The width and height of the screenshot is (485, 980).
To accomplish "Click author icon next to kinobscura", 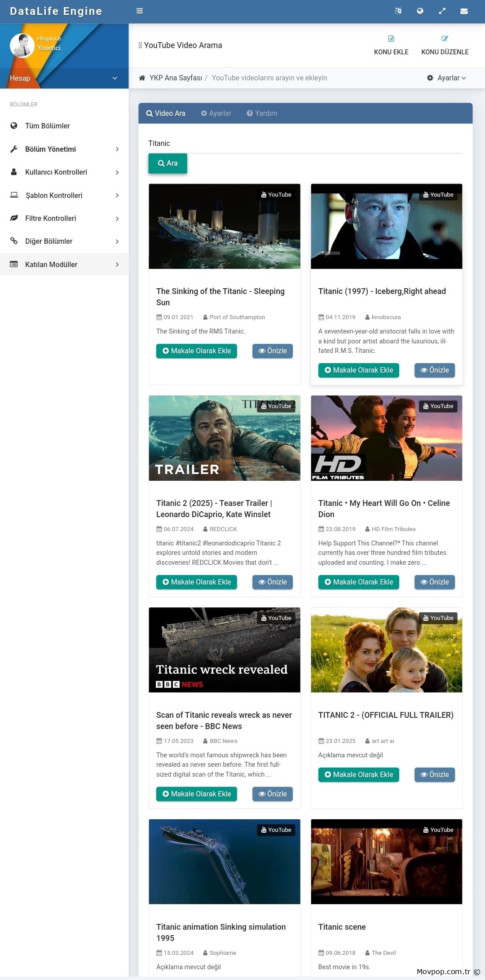I will pos(367,317).
